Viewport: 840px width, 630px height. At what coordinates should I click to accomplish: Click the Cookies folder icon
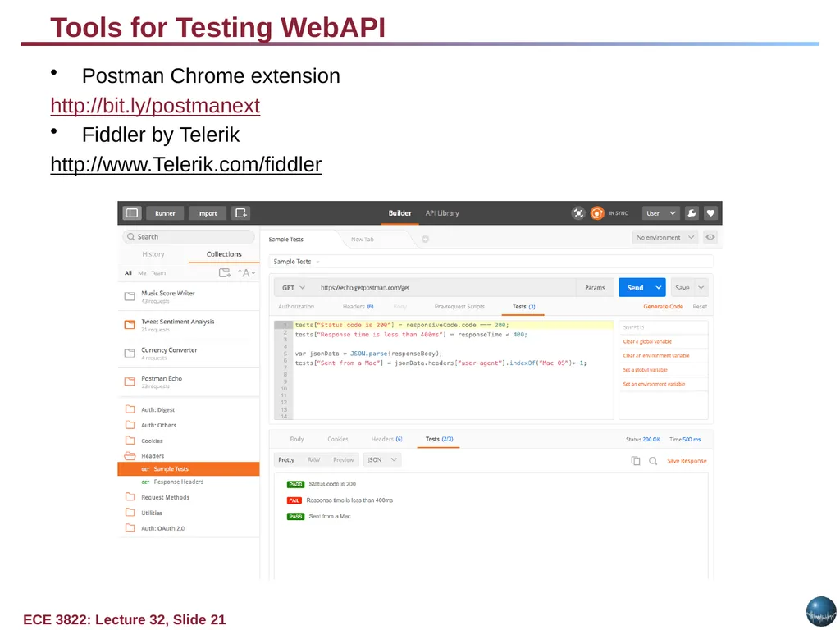(130, 441)
